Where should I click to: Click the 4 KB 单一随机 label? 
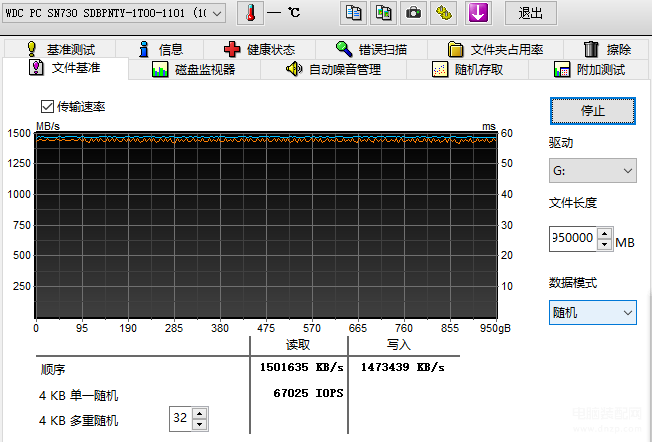[x=79, y=395]
